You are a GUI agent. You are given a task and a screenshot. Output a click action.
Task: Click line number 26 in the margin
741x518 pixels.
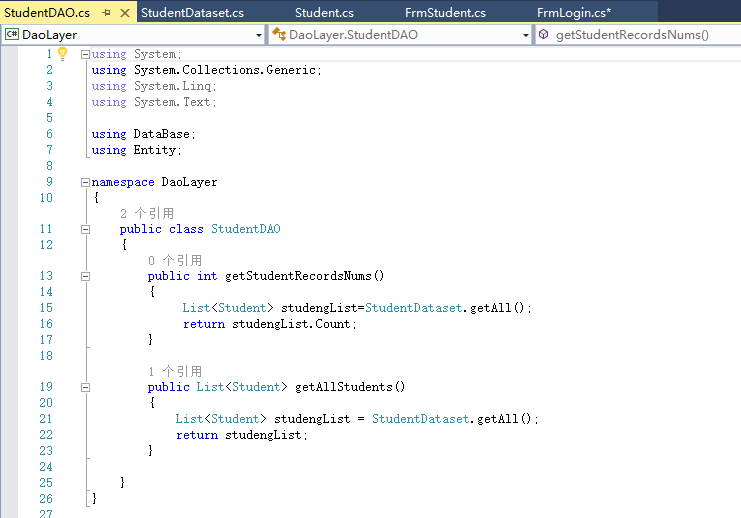(x=46, y=499)
